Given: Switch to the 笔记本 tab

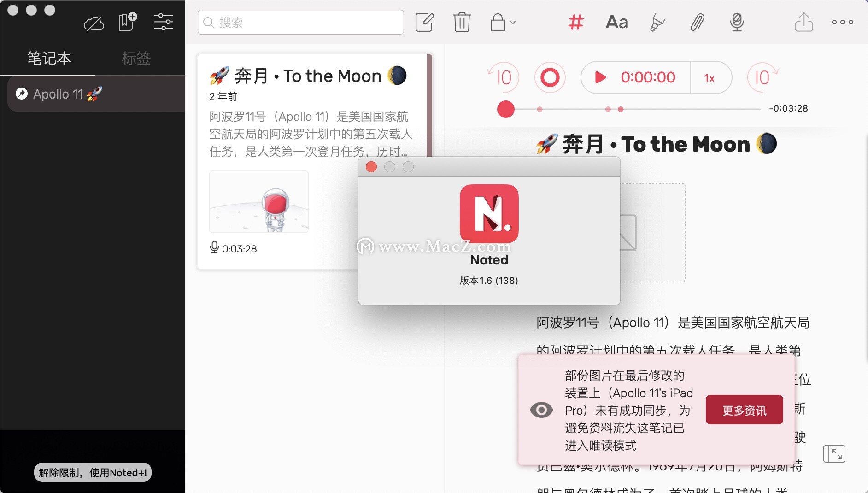Looking at the screenshot, I should pyautogui.click(x=49, y=58).
